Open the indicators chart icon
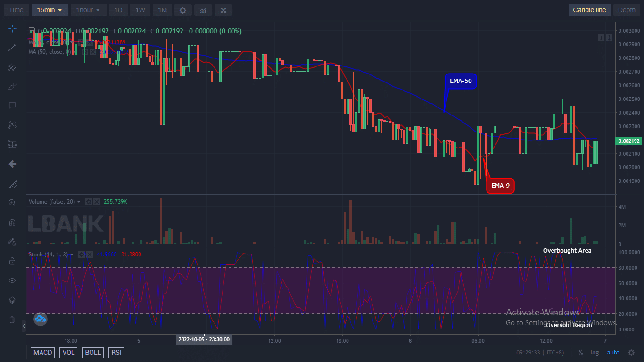 [203, 10]
